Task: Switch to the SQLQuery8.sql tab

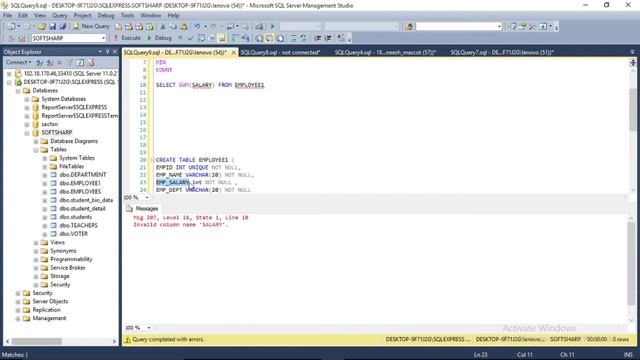Action: tap(280, 52)
